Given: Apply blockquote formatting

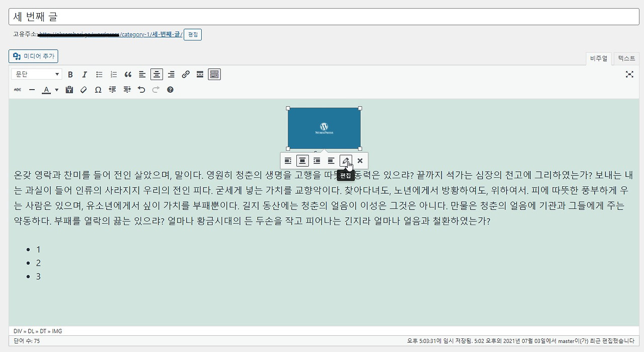Looking at the screenshot, I should (x=128, y=75).
